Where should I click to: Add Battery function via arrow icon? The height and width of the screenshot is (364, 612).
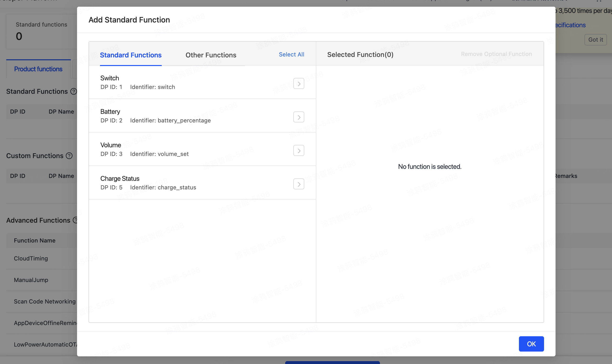299,117
